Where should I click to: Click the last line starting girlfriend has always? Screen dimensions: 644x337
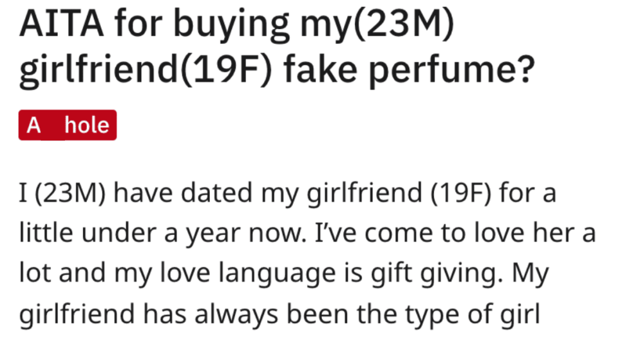[x=279, y=314]
